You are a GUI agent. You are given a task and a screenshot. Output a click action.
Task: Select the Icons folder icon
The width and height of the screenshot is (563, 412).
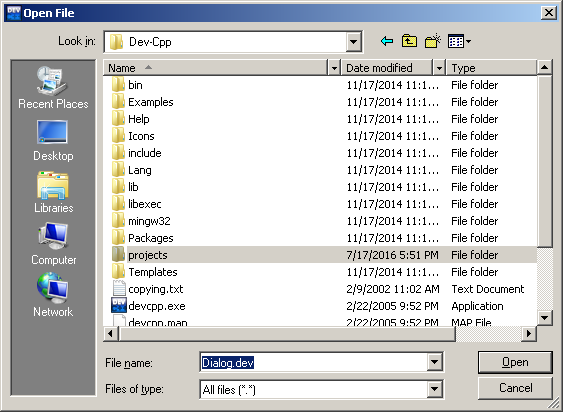pos(118,136)
